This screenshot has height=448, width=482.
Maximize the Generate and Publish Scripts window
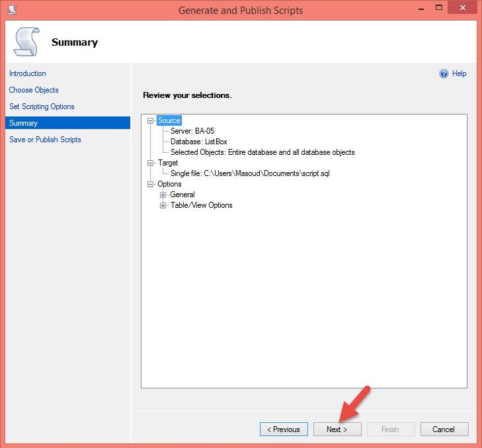439,8
